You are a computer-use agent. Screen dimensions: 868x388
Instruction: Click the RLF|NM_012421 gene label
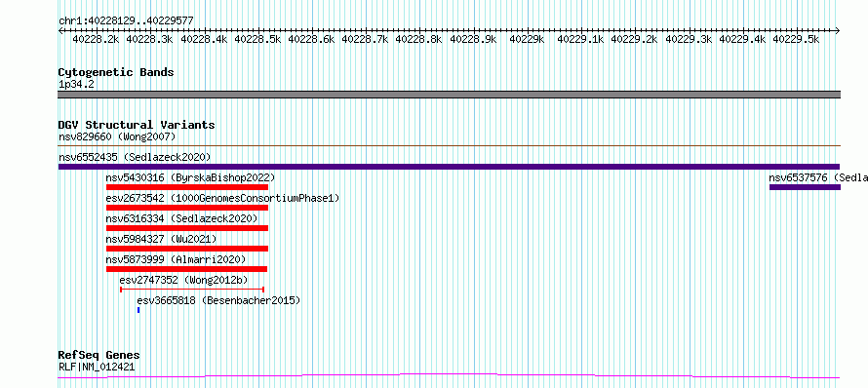tap(97, 367)
